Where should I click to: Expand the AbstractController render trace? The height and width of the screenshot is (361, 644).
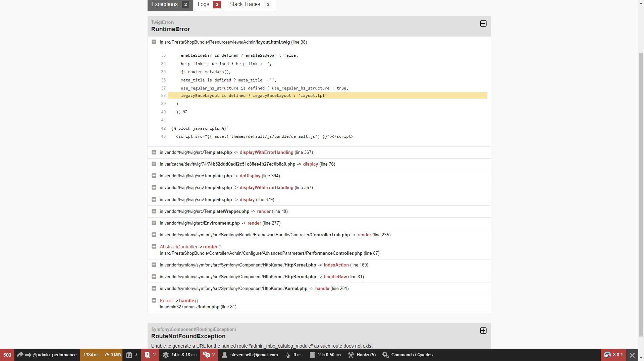(x=154, y=246)
